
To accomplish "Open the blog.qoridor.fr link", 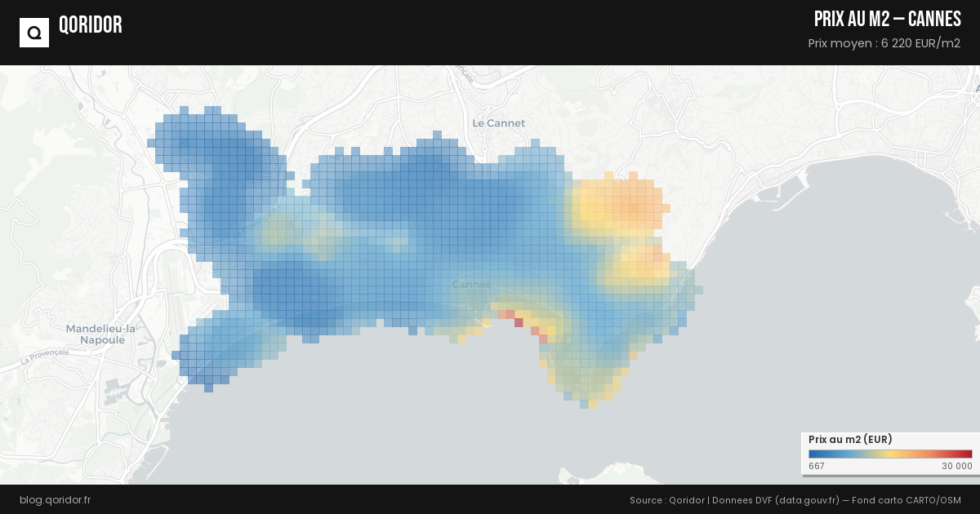I will point(56,499).
